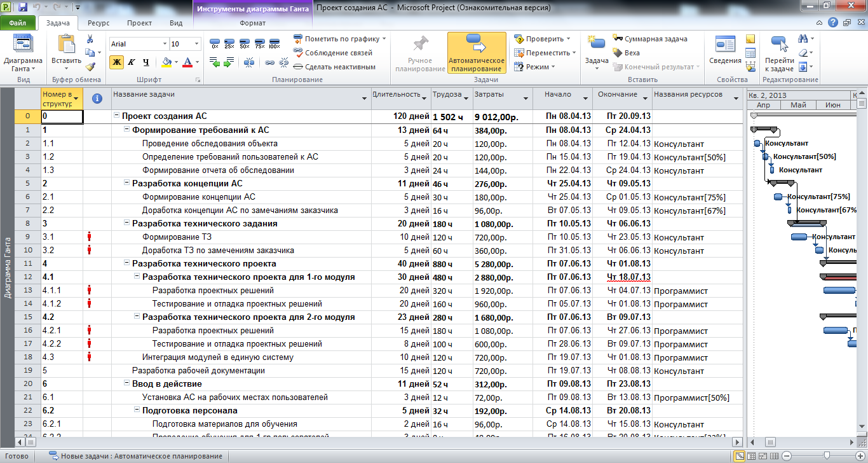Open the Длительность column filter dropdown
The image size is (868, 463).
coord(424,98)
